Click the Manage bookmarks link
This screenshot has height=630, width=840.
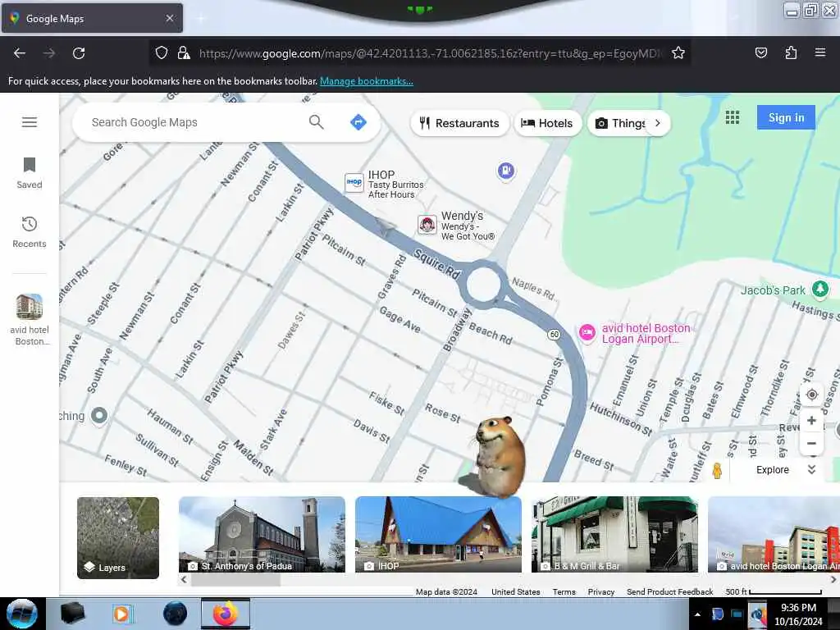[x=367, y=81]
